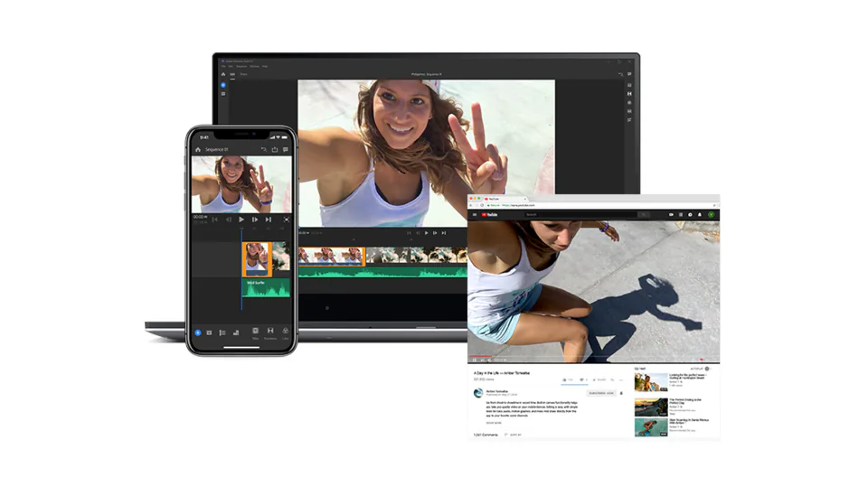Open the Sequence menu in Premiere Rush
This screenshot has width=868, height=487.
[x=241, y=67]
